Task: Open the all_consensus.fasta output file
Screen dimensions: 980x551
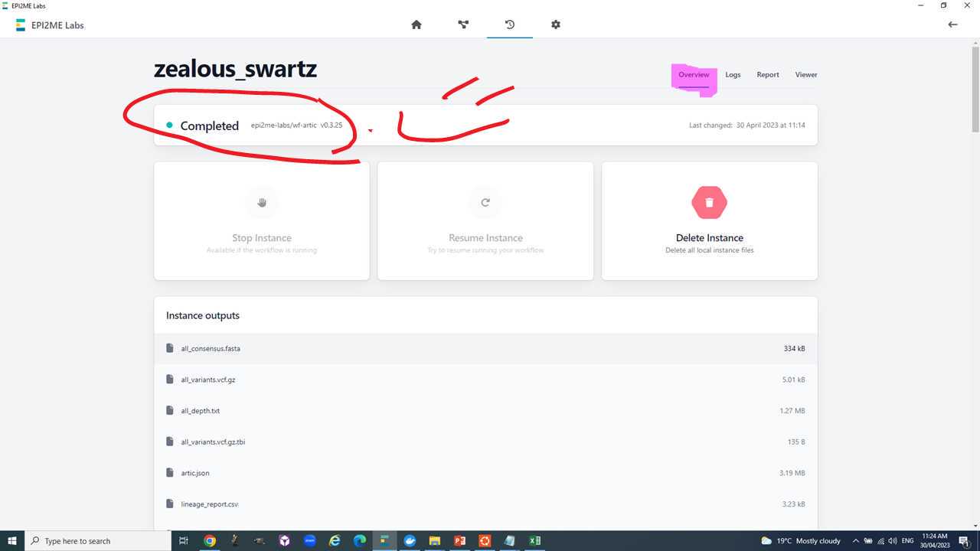Action: (211, 349)
